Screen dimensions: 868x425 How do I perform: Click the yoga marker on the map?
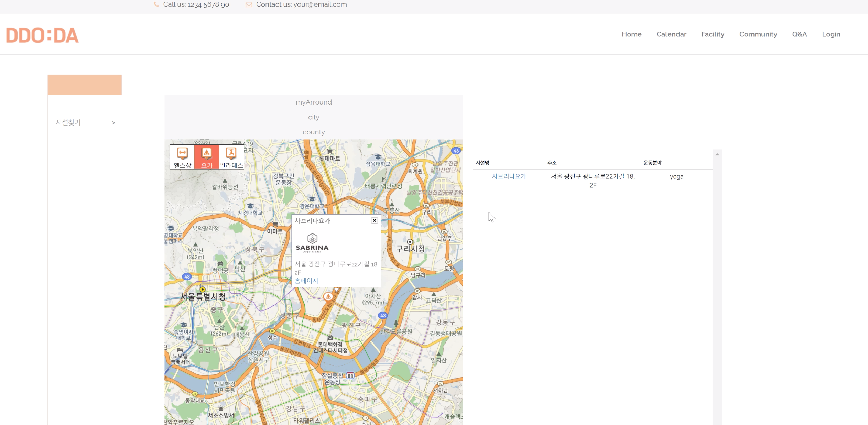(328, 296)
